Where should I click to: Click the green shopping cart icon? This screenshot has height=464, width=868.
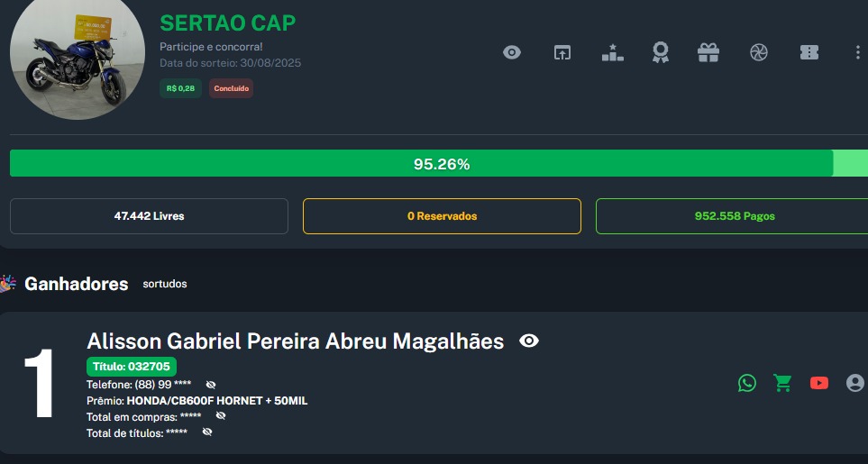coord(782,383)
